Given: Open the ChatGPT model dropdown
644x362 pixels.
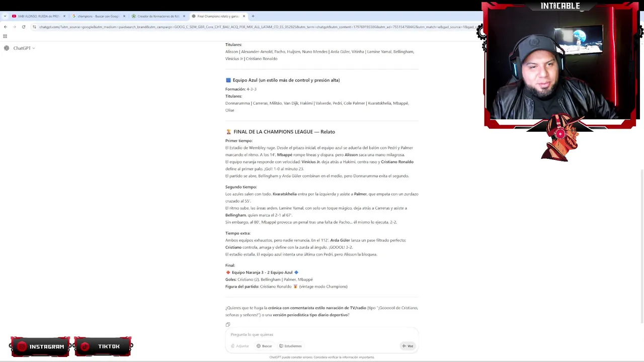Looking at the screenshot, I should point(24,48).
